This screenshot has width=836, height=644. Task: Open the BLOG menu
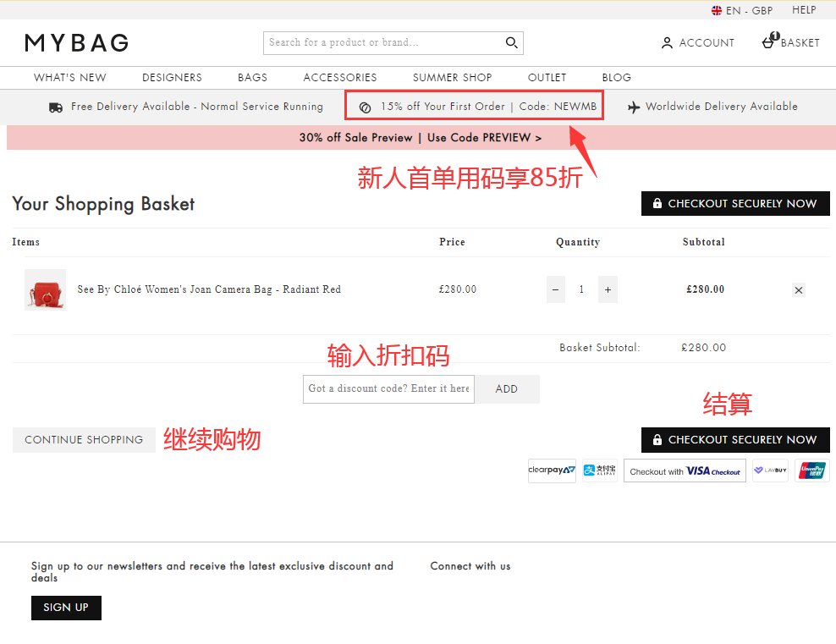616,77
